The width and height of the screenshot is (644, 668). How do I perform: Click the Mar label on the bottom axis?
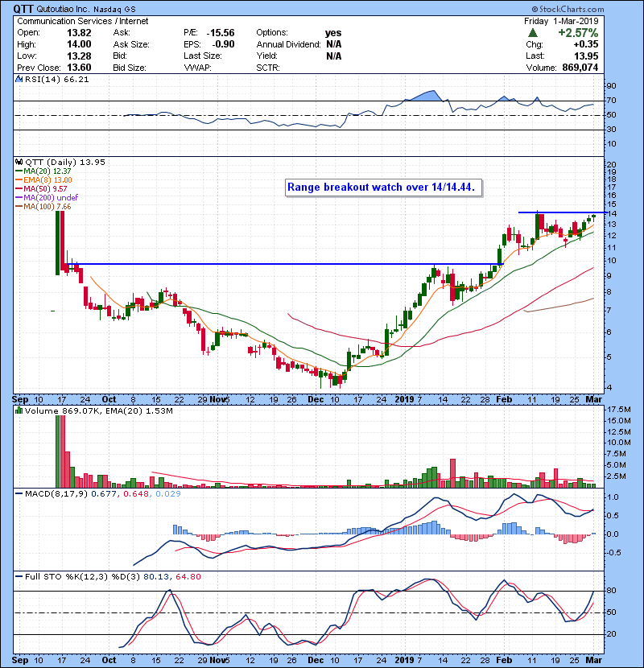tap(594, 660)
